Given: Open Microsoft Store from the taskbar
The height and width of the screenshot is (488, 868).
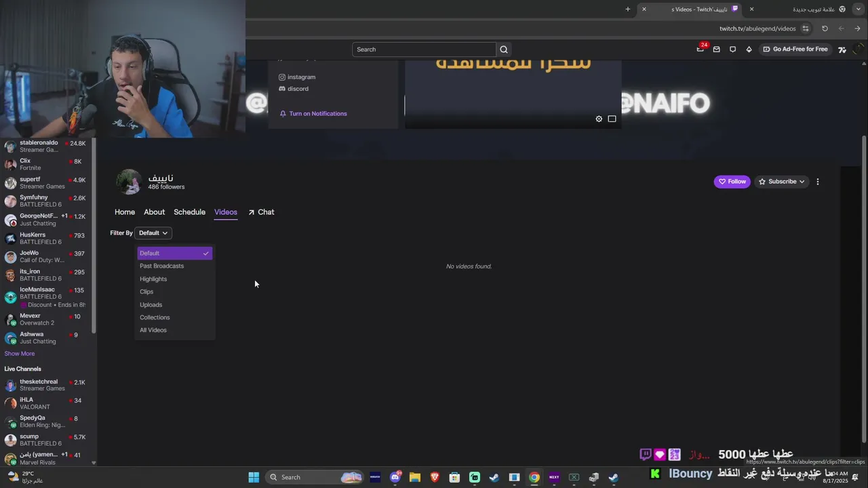Looking at the screenshot, I should click(x=454, y=477).
